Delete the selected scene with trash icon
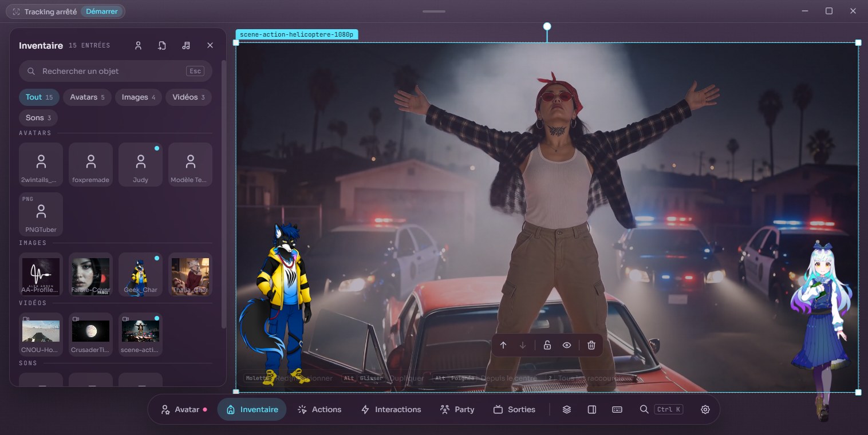 591,345
